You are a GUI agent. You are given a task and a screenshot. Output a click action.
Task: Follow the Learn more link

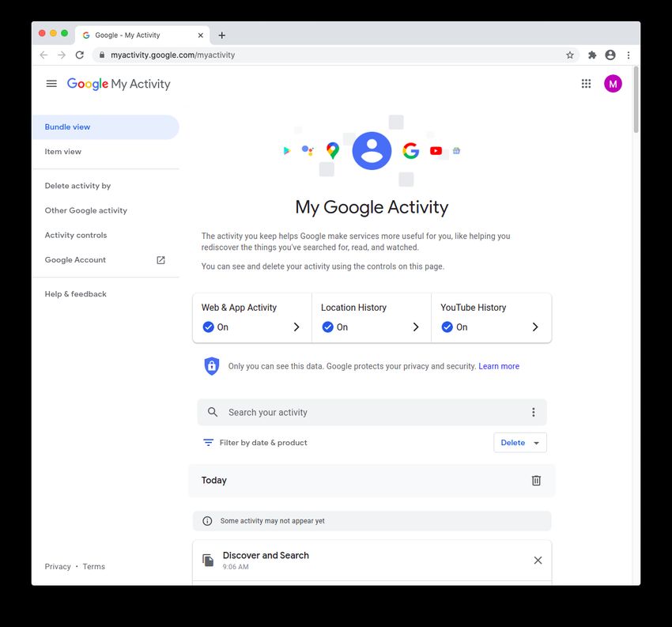tap(499, 366)
